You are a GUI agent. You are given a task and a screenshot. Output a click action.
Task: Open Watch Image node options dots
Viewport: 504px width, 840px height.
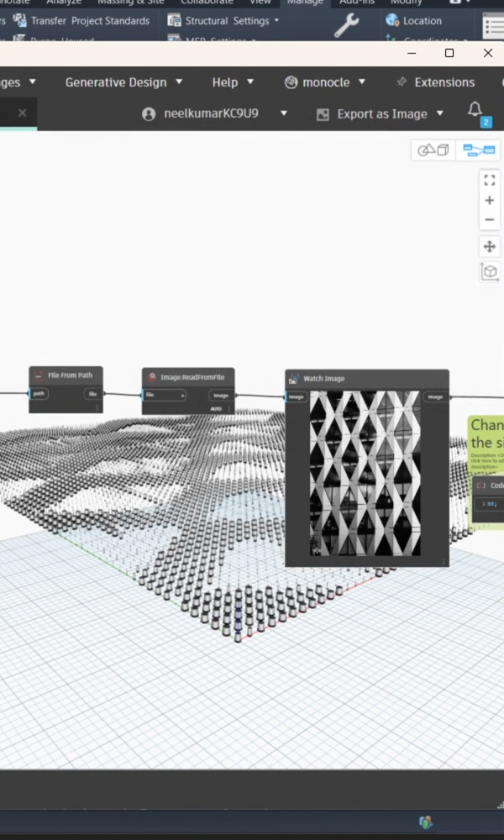(x=444, y=562)
